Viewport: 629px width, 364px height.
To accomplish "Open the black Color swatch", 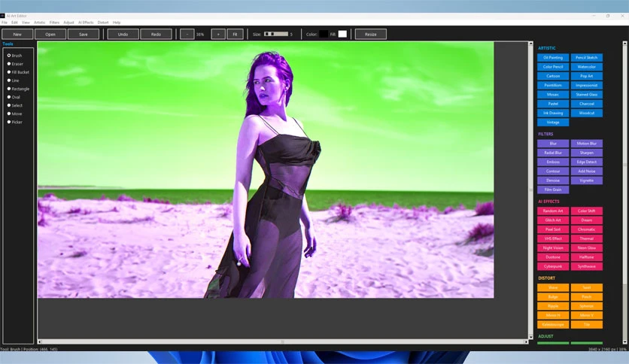I will (x=324, y=34).
